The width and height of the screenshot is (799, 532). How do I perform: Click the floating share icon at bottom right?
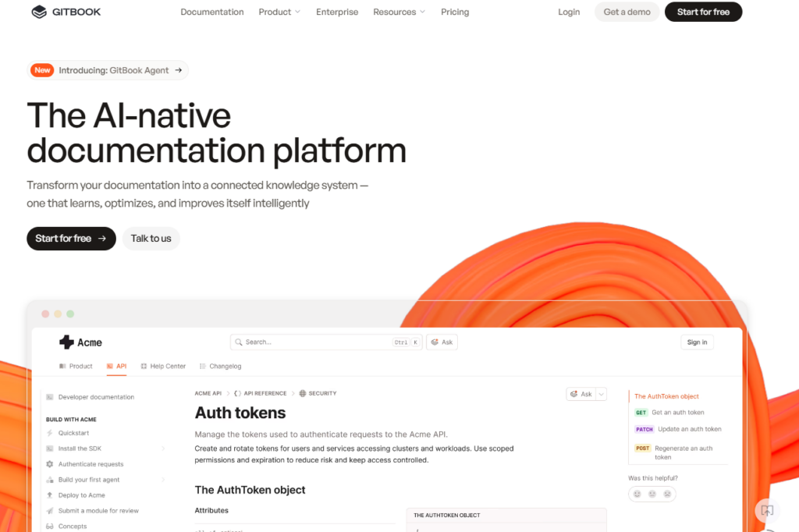[767, 510]
